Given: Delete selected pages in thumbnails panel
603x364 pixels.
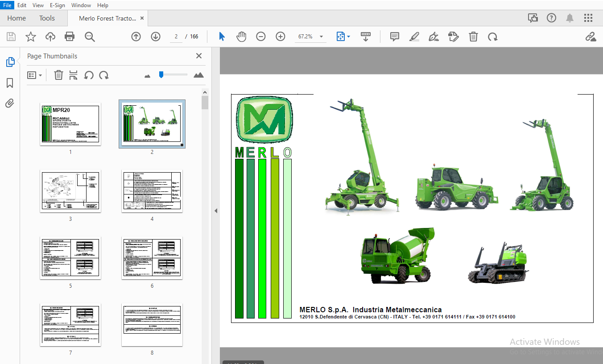Looking at the screenshot, I should tap(58, 75).
